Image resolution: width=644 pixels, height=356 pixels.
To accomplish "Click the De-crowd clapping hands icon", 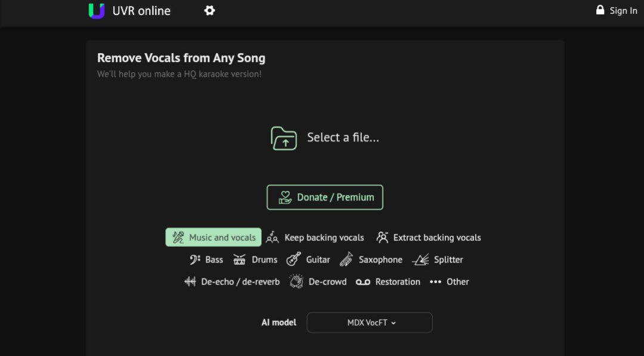I will click(x=296, y=281).
